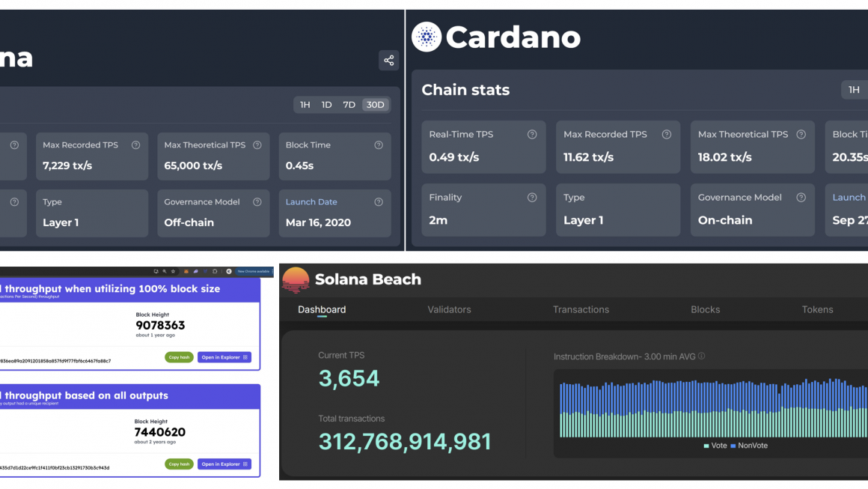Show info for Solana Block Time
This screenshot has width=868, height=489.
[x=379, y=145]
